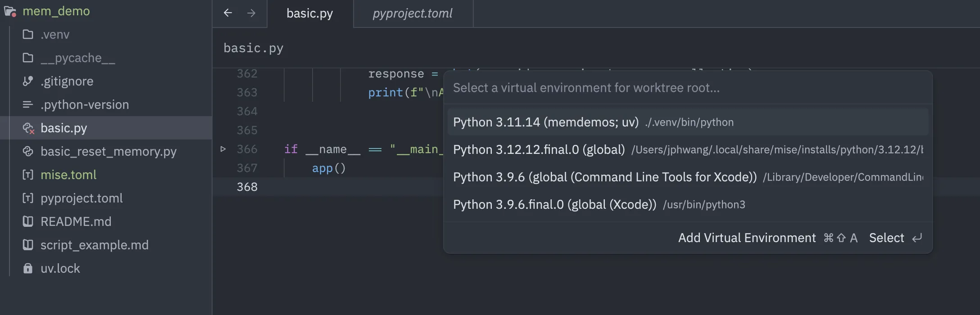Expand the __pycache__ folder
This screenshot has height=315, width=980.
[x=106, y=58]
